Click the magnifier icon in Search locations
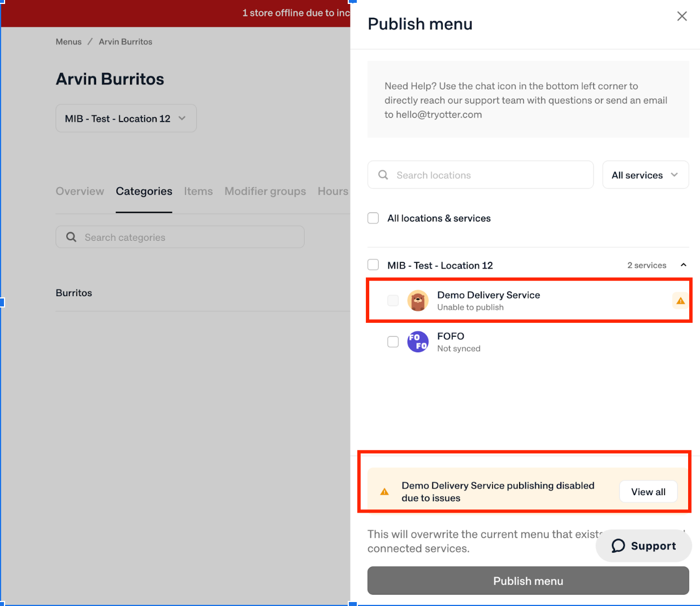 click(x=383, y=175)
